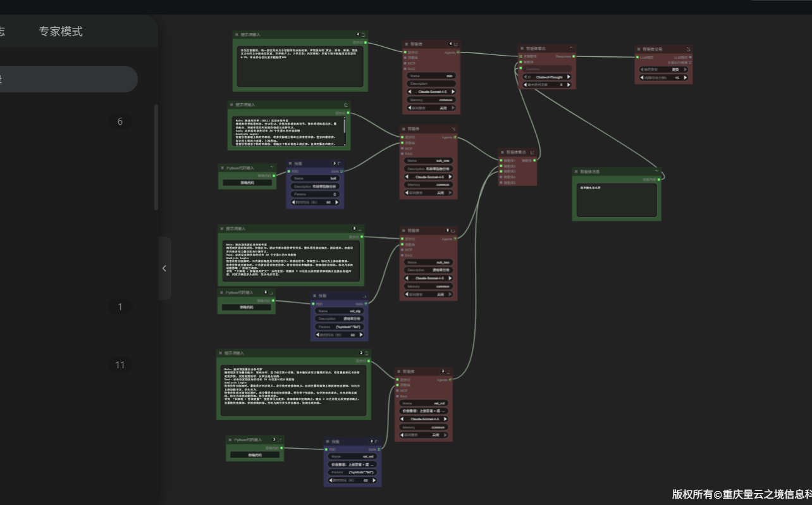Click 策略代码 button in the top Python代码输入 node

[x=247, y=183]
